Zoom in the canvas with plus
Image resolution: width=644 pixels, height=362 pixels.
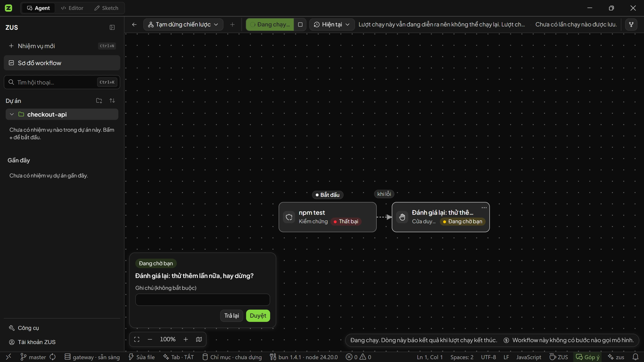186,340
